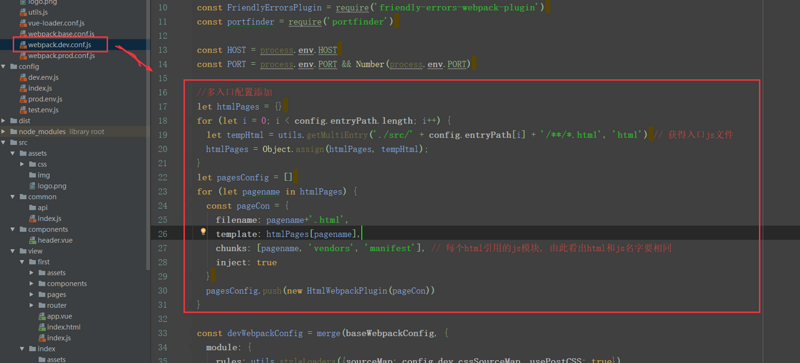Collapse the view folder arrow
800x363 pixels.
[x=13, y=251]
